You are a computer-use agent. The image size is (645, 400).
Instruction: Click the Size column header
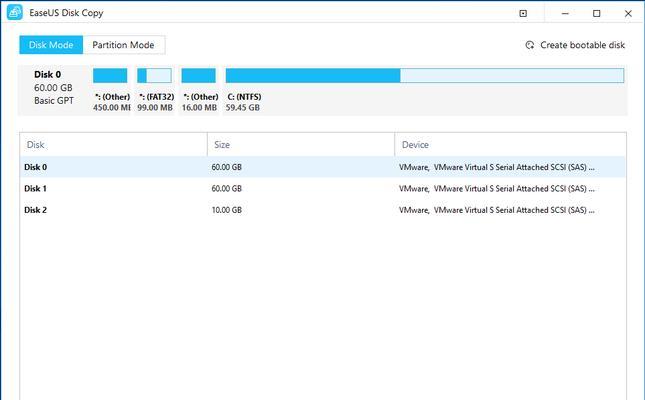(x=301, y=145)
